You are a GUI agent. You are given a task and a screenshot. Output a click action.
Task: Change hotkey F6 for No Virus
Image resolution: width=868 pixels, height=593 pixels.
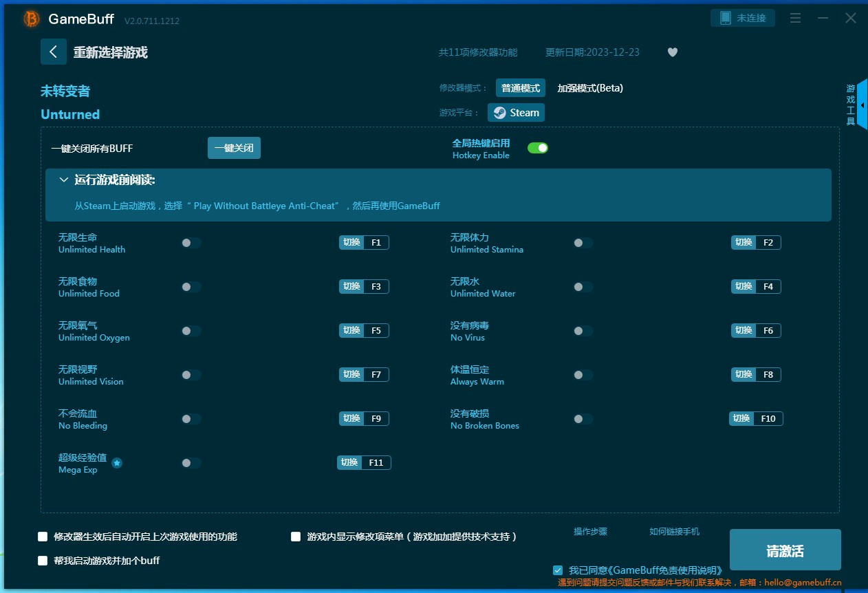[x=756, y=330]
